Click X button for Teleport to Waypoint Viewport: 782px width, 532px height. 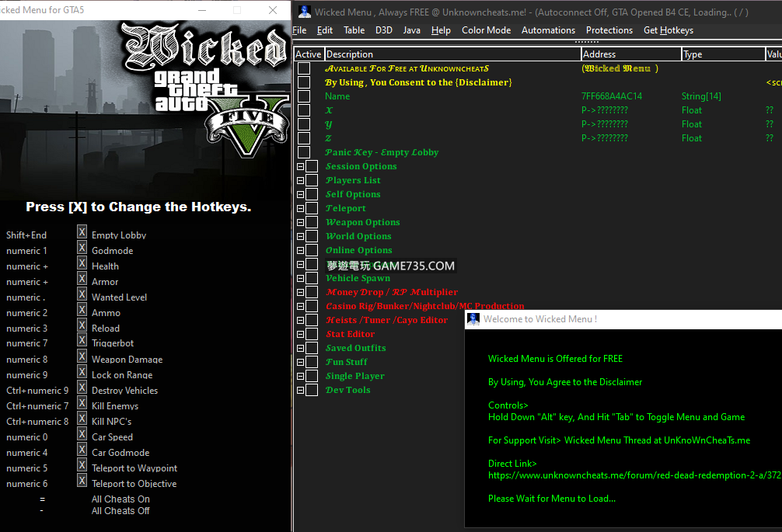click(x=82, y=464)
